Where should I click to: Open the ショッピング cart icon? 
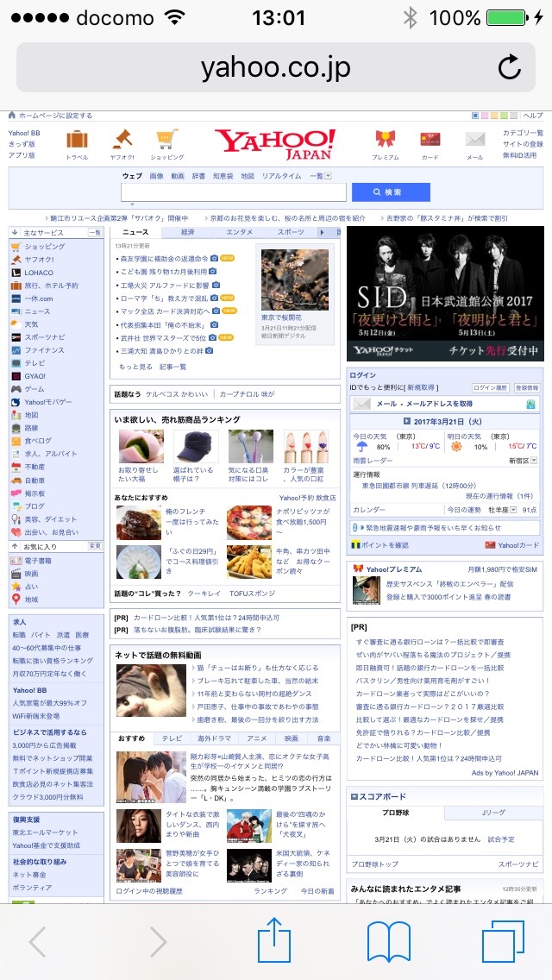tap(166, 139)
